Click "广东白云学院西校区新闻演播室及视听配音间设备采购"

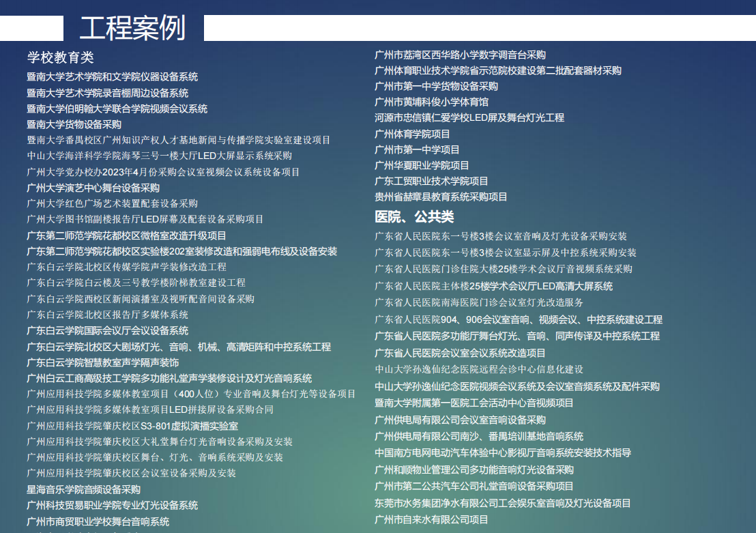coord(141,299)
